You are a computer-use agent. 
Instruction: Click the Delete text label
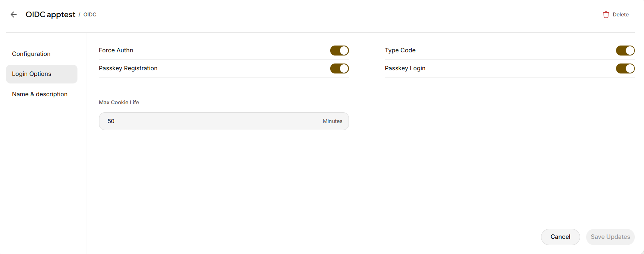[x=620, y=14]
